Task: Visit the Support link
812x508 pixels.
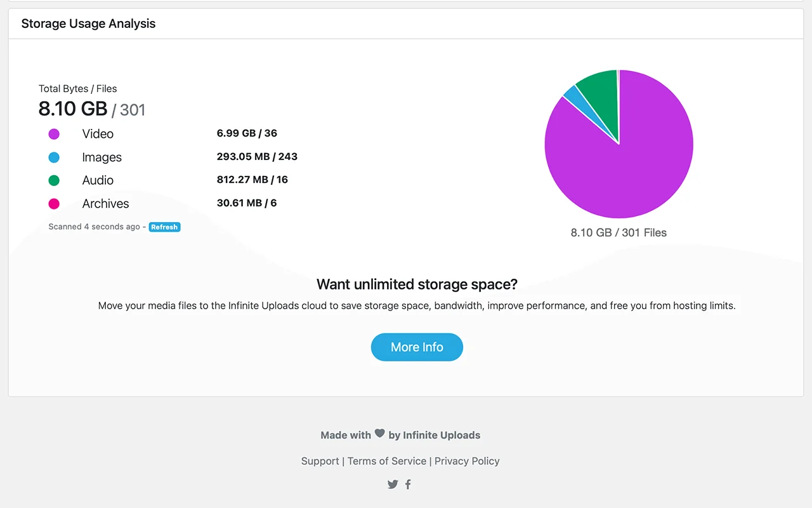Action: (x=320, y=461)
